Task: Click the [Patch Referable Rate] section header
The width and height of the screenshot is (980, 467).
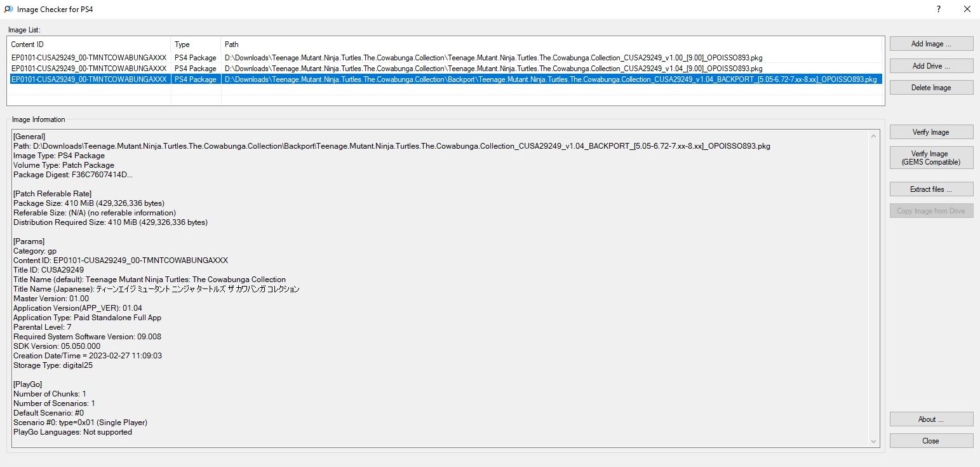Action: pos(53,193)
